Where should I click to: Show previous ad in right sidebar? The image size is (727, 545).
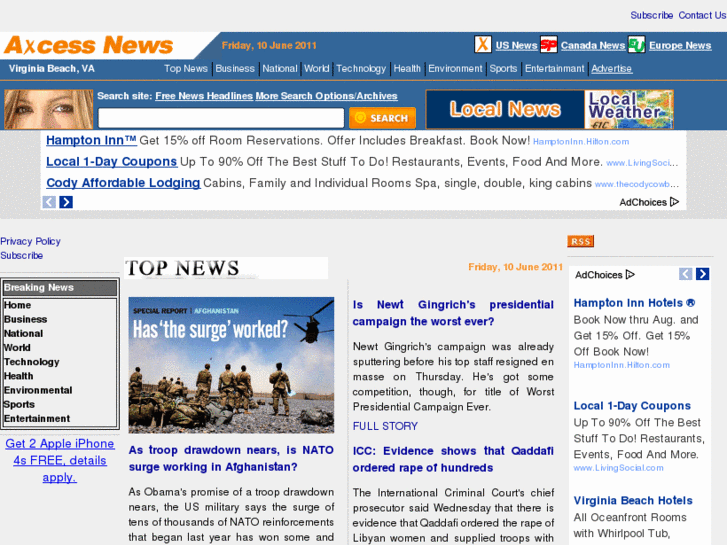point(686,274)
